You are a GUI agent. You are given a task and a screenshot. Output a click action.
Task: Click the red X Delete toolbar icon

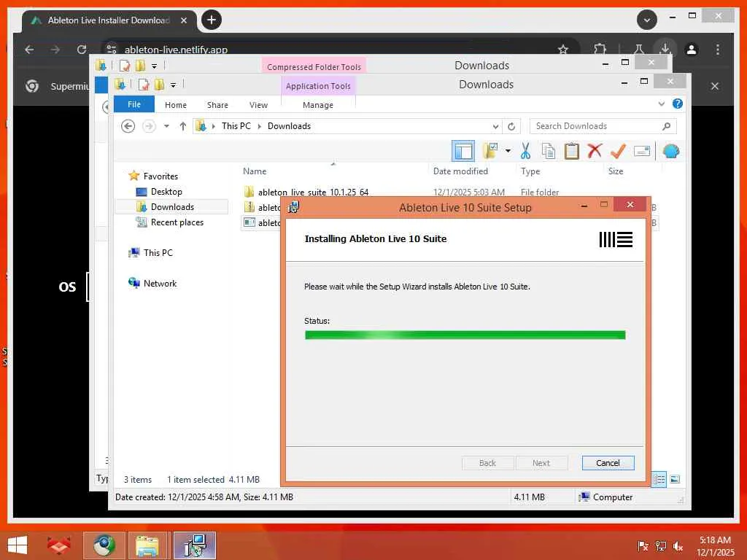point(595,151)
